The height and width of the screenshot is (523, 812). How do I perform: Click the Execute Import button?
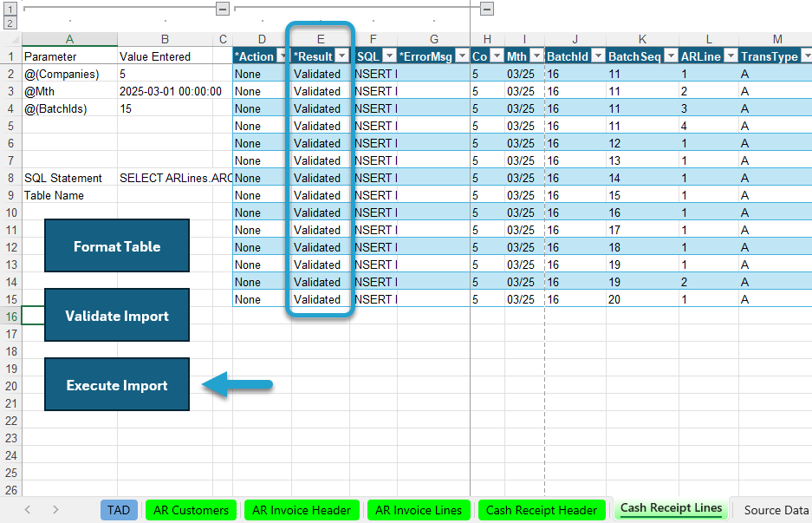tap(117, 384)
